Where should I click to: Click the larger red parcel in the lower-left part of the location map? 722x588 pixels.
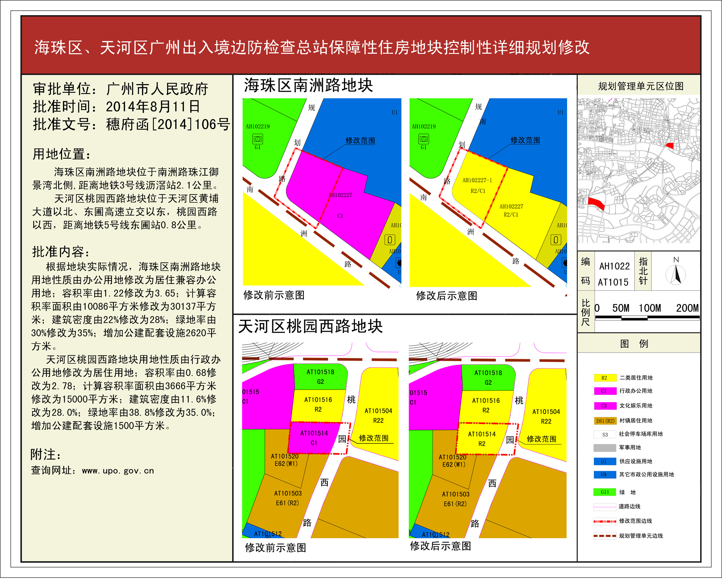(596, 203)
